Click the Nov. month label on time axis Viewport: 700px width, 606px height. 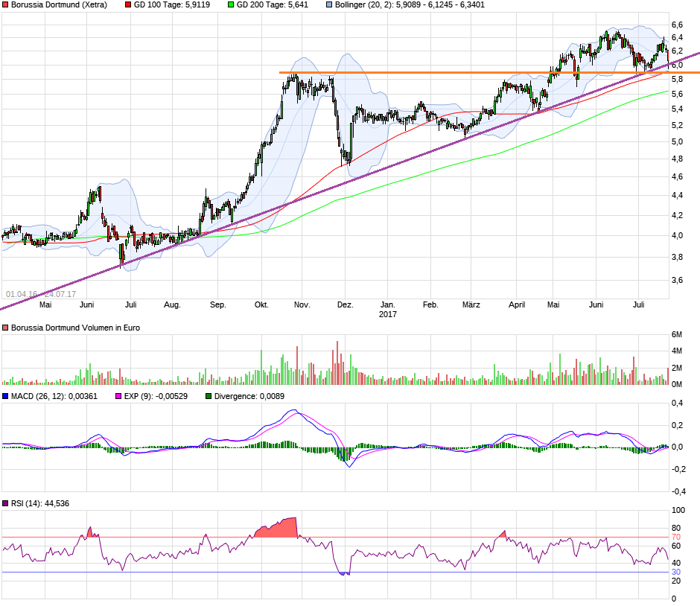[302, 304]
